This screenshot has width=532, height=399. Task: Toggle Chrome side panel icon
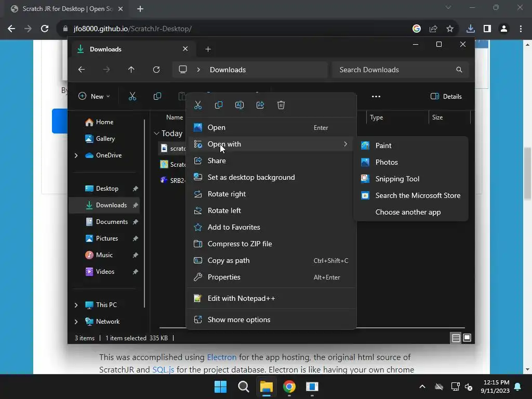tap(487, 29)
